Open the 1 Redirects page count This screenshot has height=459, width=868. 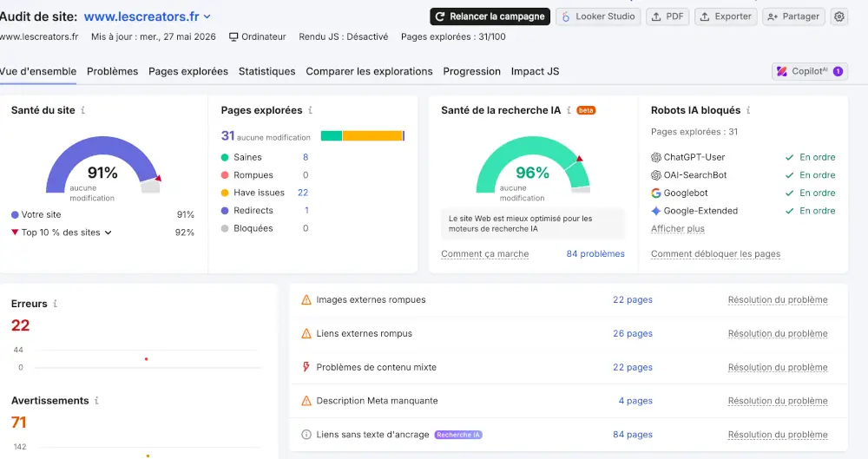point(306,210)
